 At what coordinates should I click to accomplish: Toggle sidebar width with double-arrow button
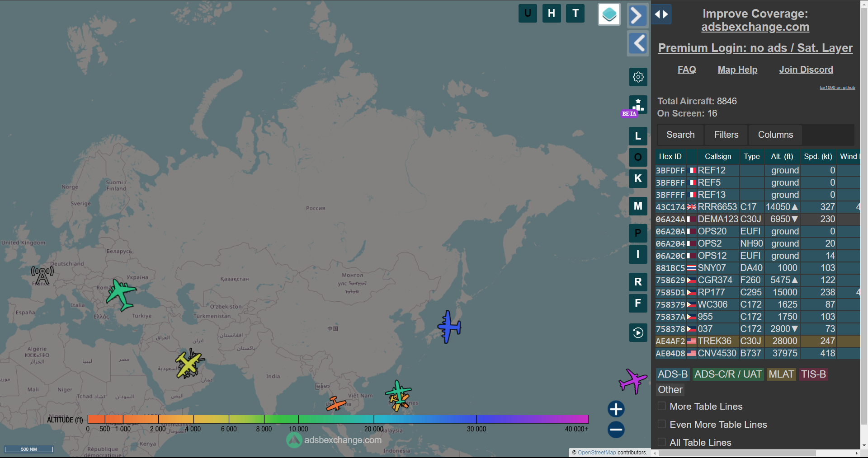(x=661, y=14)
